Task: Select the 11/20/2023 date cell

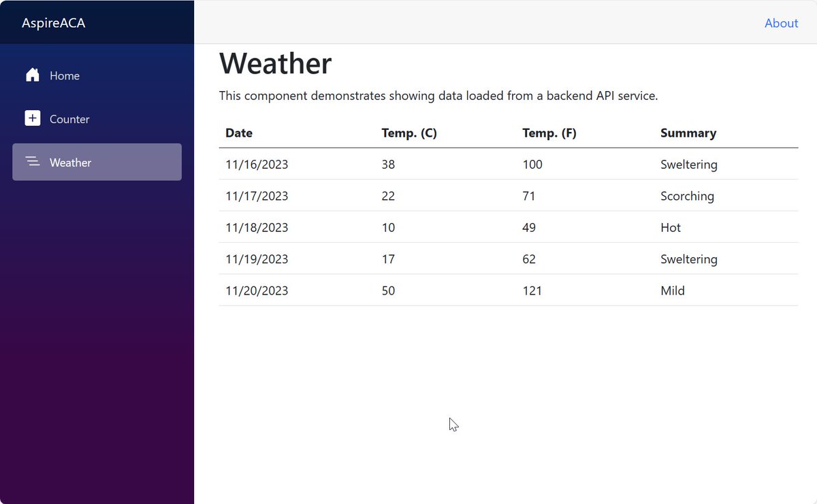Action: click(257, 290)
